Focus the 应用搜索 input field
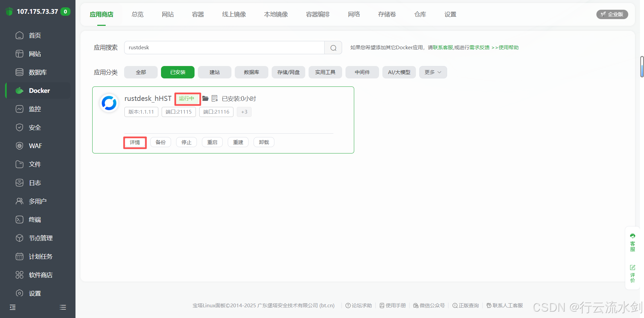Image resolution: width=644 pixels, height=318 pixels. coord(224,48)
